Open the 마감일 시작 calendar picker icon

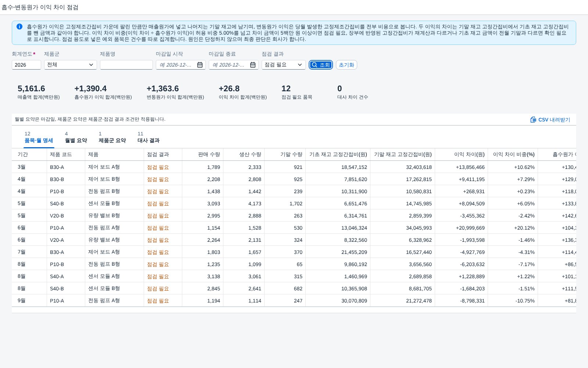point(200,65)
